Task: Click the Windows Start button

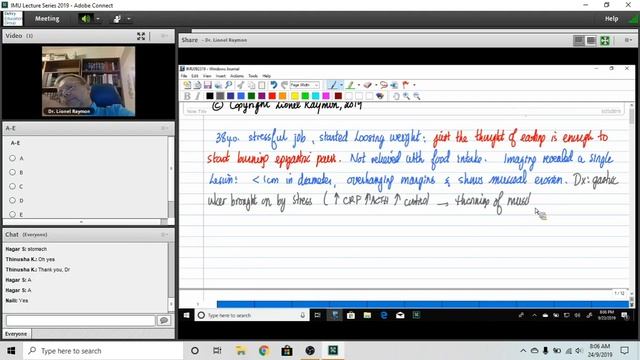Action: tap(11, 351)
